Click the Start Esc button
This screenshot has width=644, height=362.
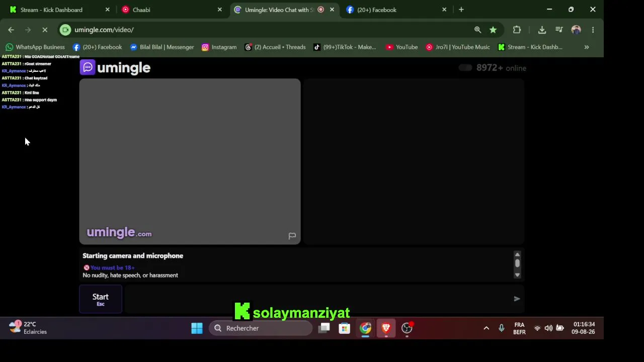click(x=101, y=299)
